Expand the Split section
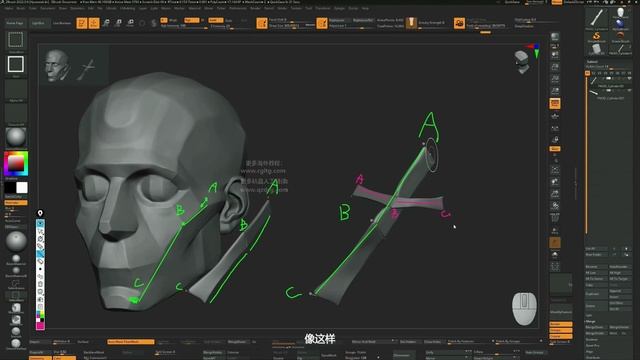The height and width of the screenshot is (360, 640). 589,315
